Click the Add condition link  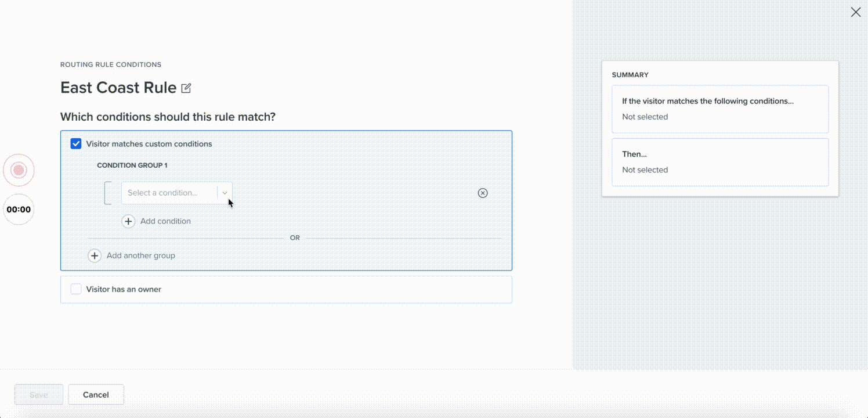[x=165, y=221]
